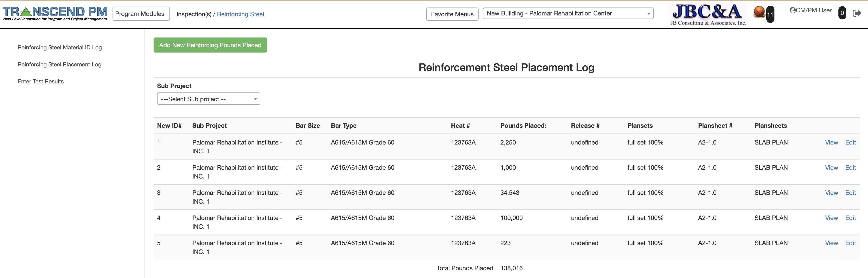868x278 pixels.
Task: Click the Transcend PM logo
Action: pyautogui.click(x=55, y=13)
